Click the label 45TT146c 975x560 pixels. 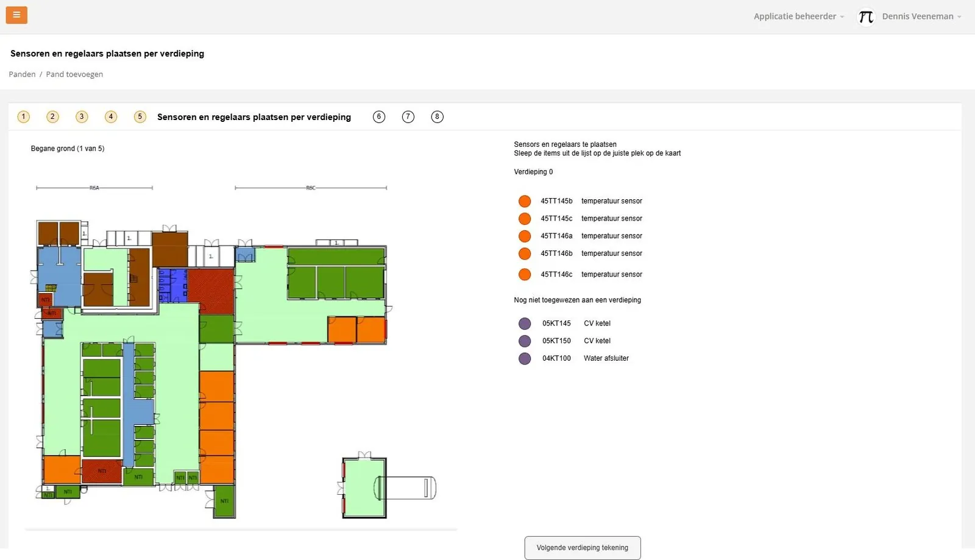tap(556, 275)
